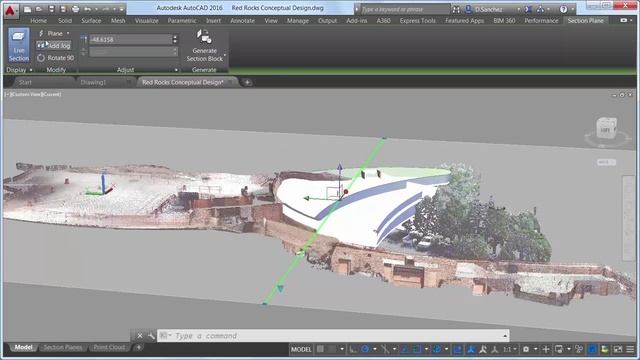This screenshot has height=360, width=640.
Task: Click the command line input field
Action: point(333,336)
